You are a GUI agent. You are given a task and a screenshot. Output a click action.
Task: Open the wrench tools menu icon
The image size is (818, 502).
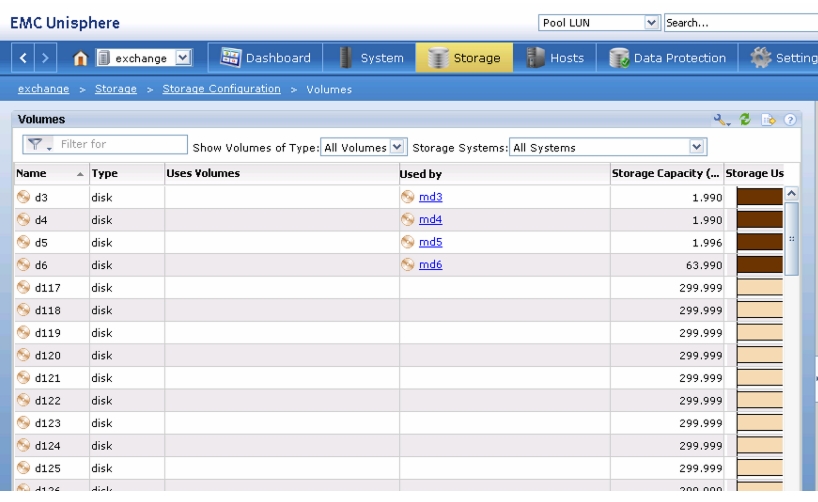click(721, 120)
